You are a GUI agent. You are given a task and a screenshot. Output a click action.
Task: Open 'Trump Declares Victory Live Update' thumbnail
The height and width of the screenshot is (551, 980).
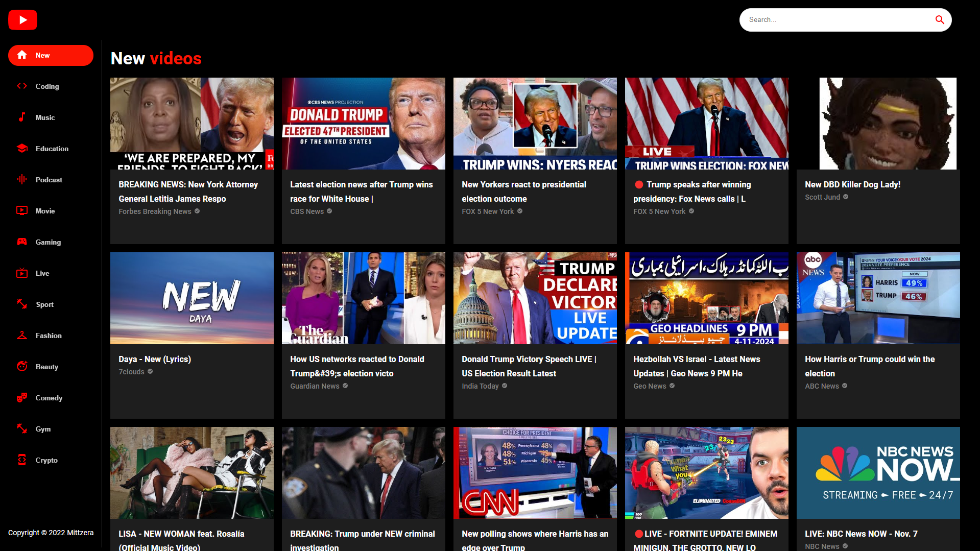535,298
